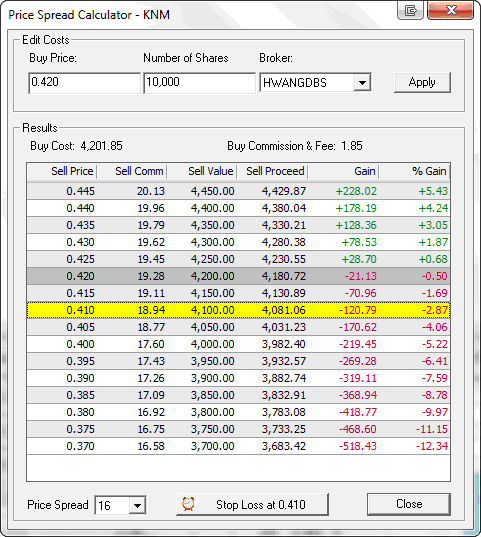Click the Sell Value column header
Image resolution: width=481 pixels, height=537 pixels.
pos(202,171)
